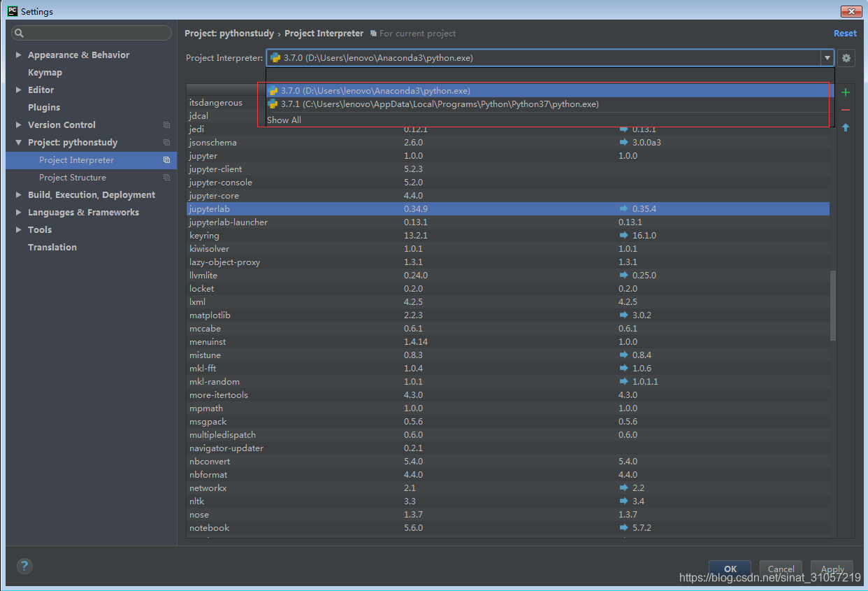868x591 pixels.
Task: Expand Build, Execution, Deployment section
Action: tap(19, 194)
